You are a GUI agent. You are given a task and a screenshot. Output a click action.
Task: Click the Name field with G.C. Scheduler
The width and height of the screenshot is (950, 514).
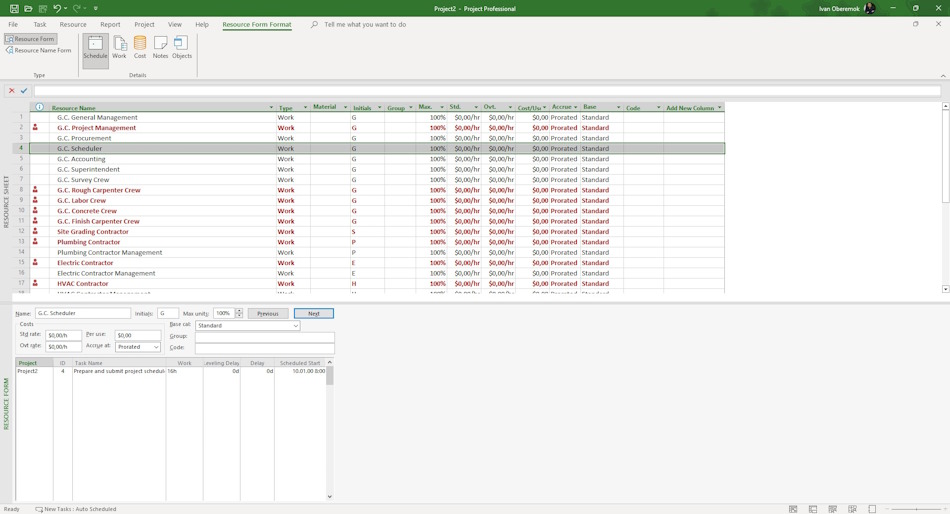click(x=82, y=313)
